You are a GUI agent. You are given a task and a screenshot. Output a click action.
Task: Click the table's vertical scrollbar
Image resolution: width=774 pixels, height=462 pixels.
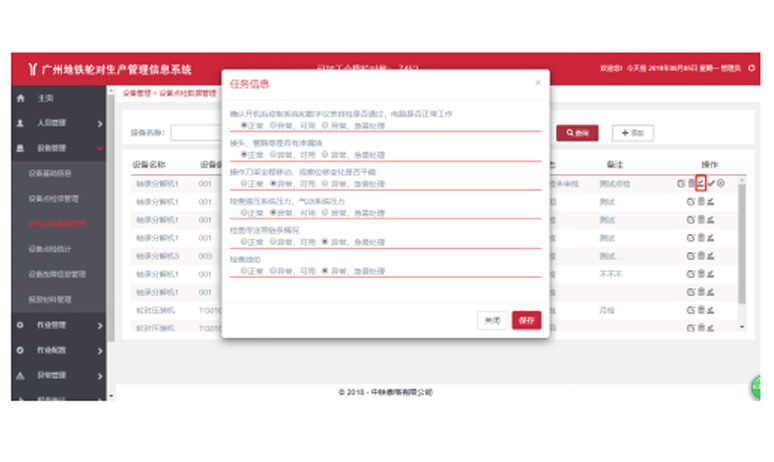(742, 250)
